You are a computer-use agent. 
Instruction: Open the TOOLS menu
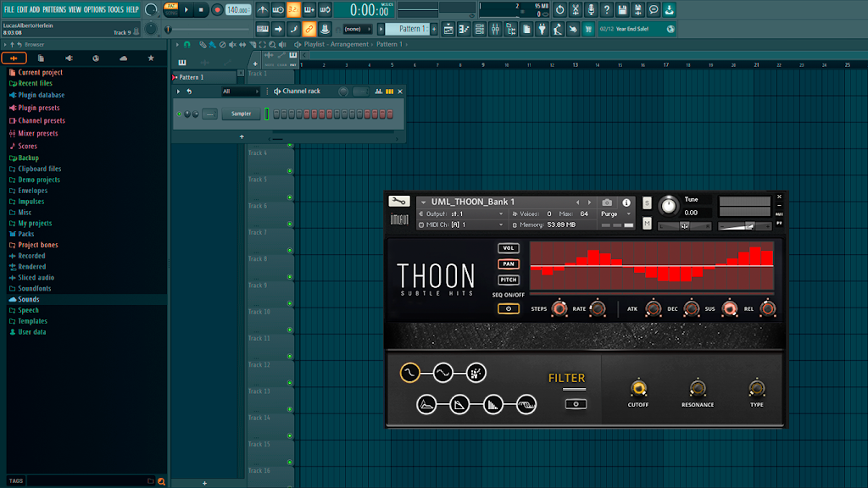[x=115, y=9]
